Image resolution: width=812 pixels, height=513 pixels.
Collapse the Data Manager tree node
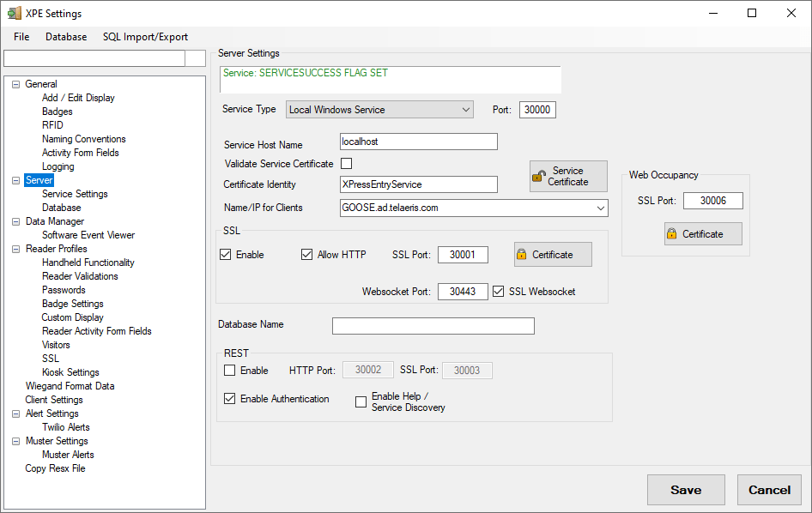(16, 221)
